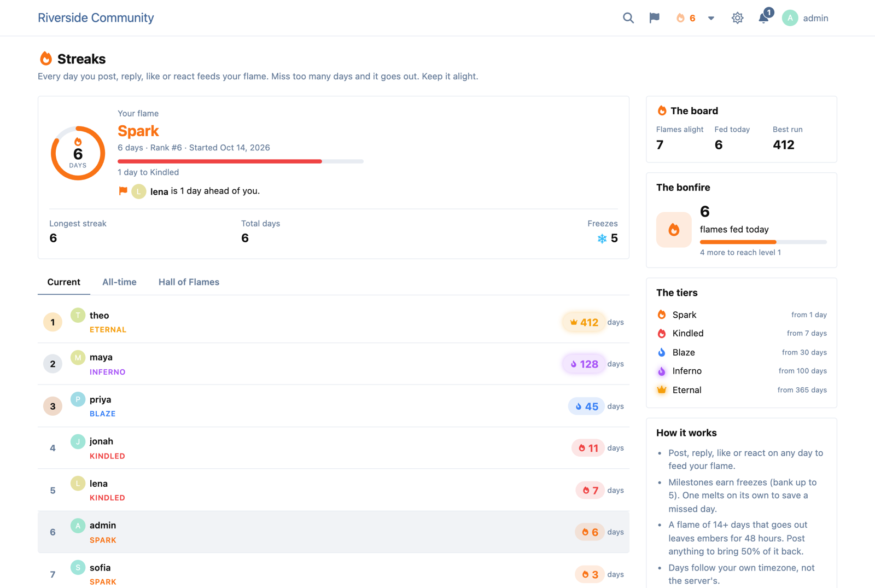Click the Blaze tier blue flame
This screenshot has width=875, height=588.
(x=662, y=352)
